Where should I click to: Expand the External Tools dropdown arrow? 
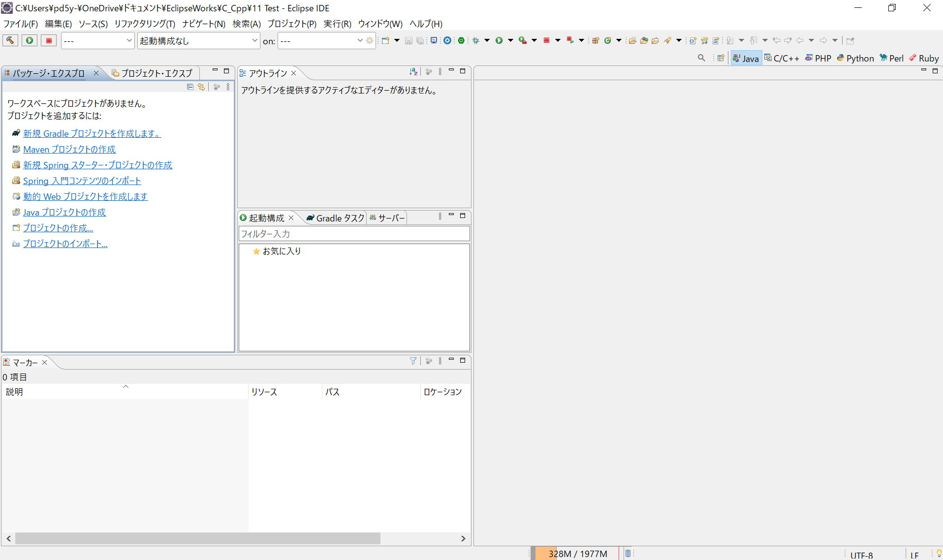(534, 40)
